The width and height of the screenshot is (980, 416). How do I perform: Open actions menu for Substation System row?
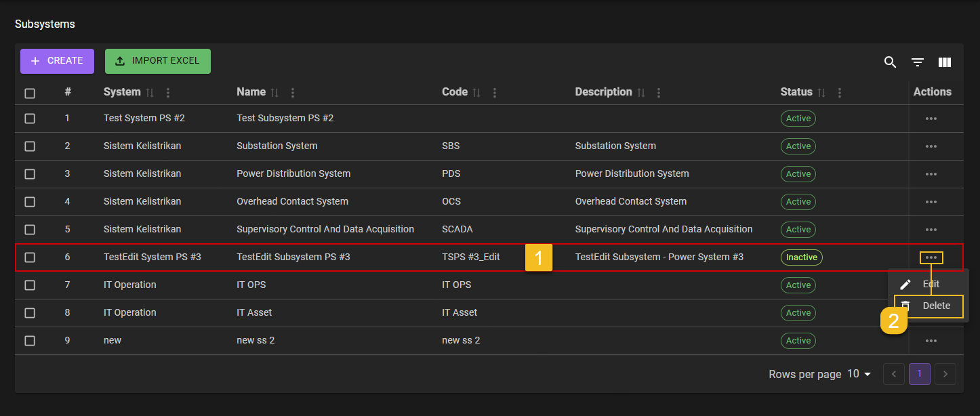click(x=931, y=146)
